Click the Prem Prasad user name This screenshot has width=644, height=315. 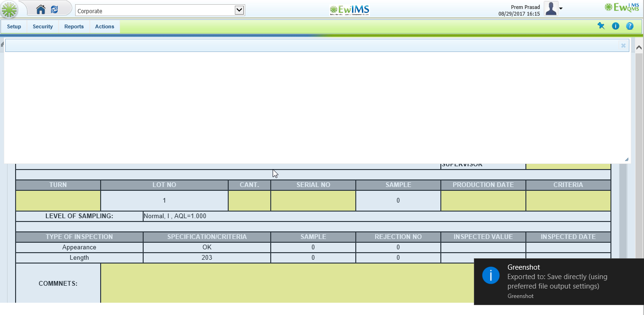pos(525,7)
